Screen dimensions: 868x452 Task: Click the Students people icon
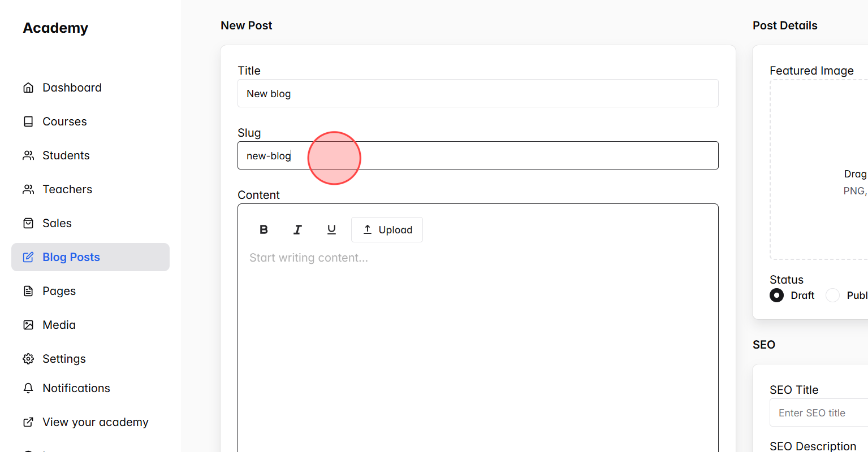point(28,155)
